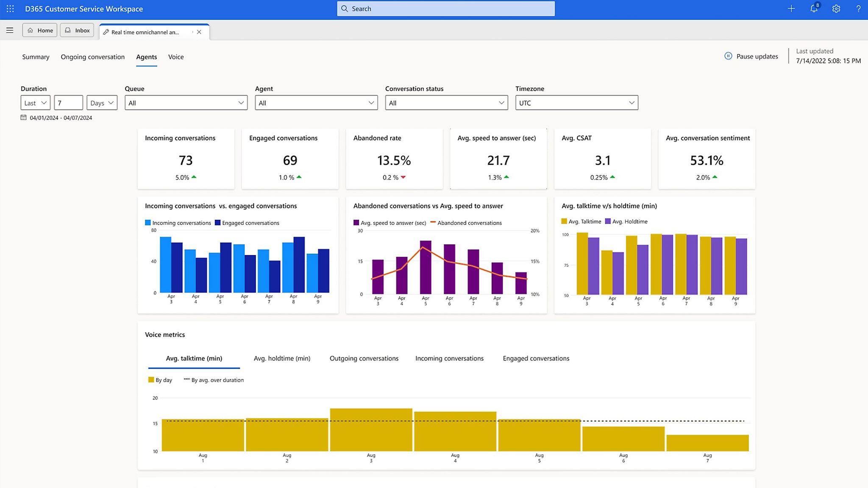Open the settings gear icon
Screen dimensions: 868x488
coord(836,8)
